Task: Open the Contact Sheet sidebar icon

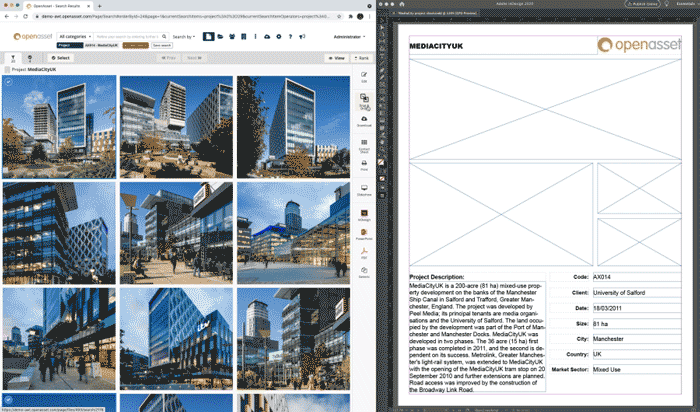Action: (x=364, y=146)
